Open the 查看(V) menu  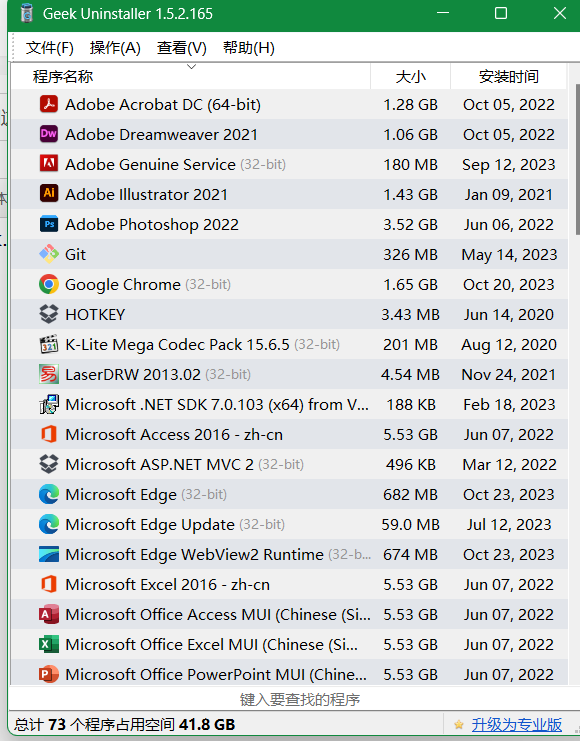(182, 48)
